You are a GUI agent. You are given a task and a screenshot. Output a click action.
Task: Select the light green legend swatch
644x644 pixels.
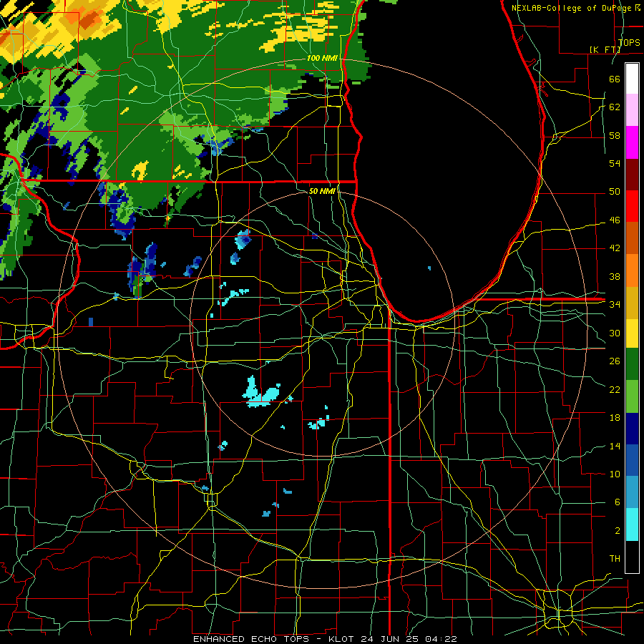[x=632, y=396]
